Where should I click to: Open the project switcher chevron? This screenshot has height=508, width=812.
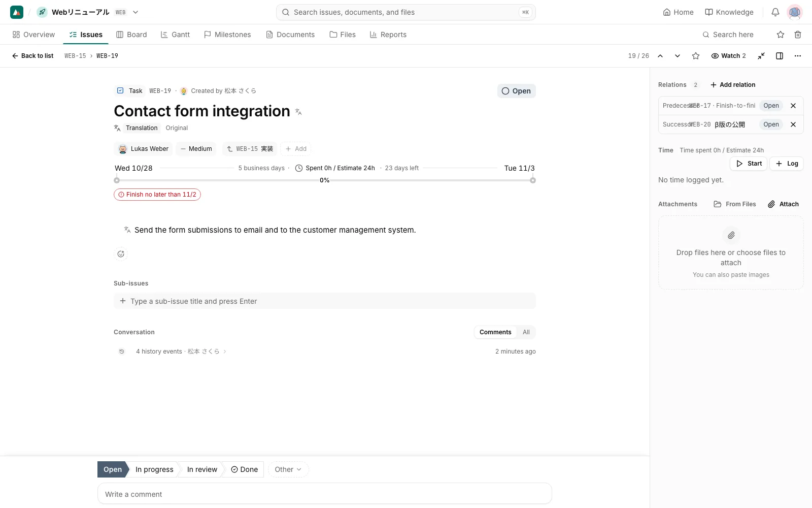click(136, 12)
